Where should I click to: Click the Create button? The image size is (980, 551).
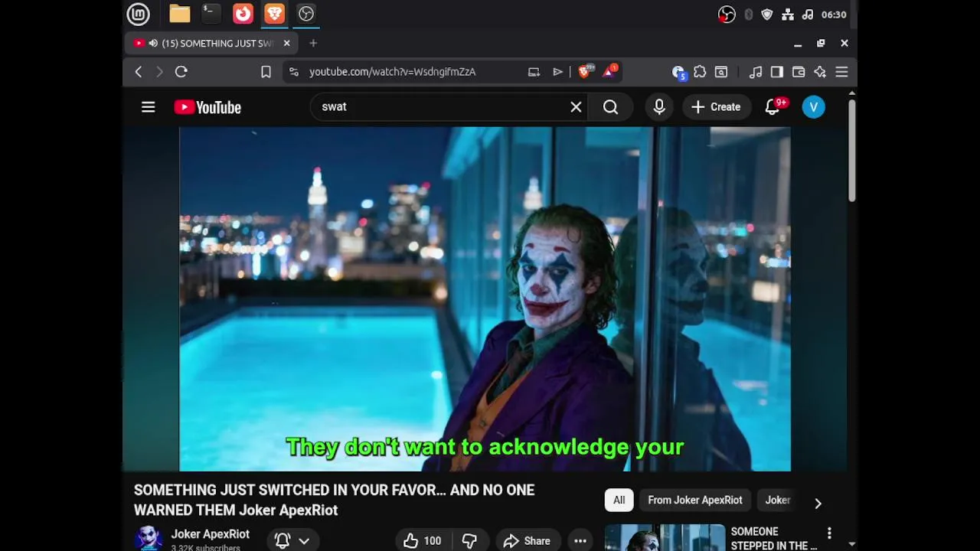[x=716, y=107]
